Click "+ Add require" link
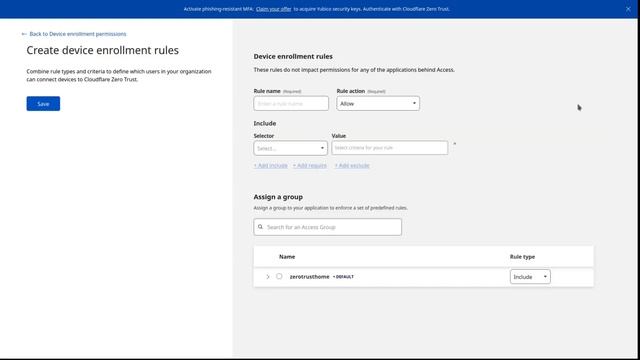Image resolution: width=640 pixels, height=360 pixels. [x=310, y=165]
